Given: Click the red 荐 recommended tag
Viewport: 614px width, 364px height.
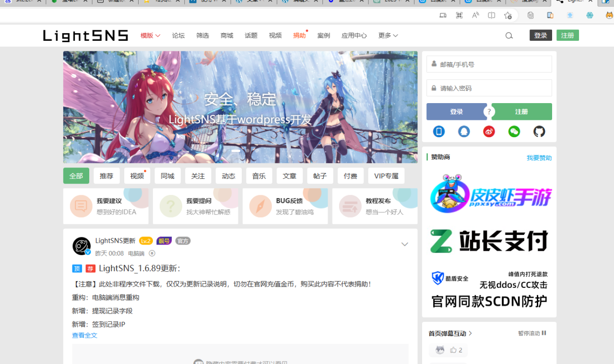Looking at the screenshot, I should (91, 269).
